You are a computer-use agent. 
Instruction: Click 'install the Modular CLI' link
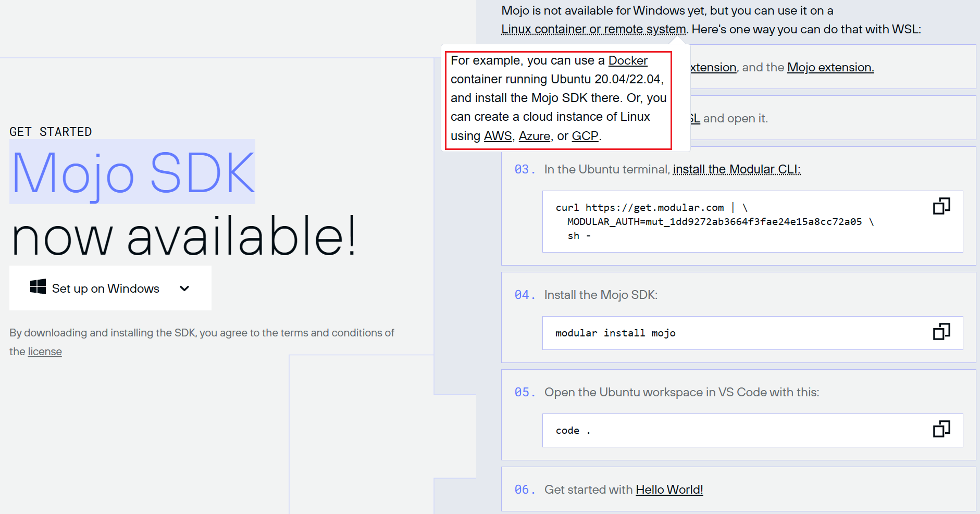point(736,170)
